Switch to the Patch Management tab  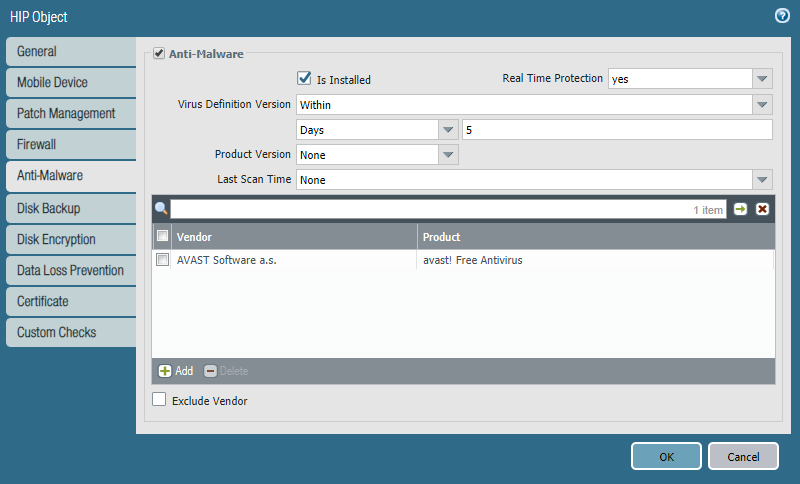point(67,113)
